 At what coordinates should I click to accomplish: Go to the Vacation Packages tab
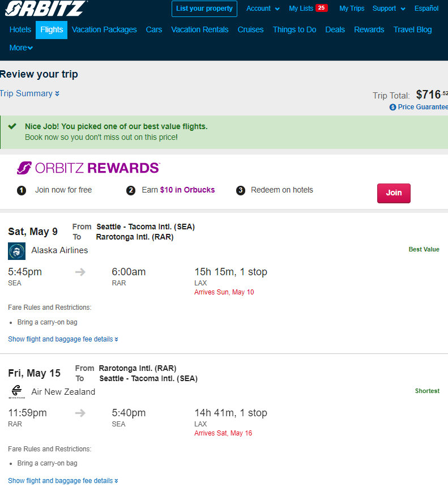[x=104, y=30]
